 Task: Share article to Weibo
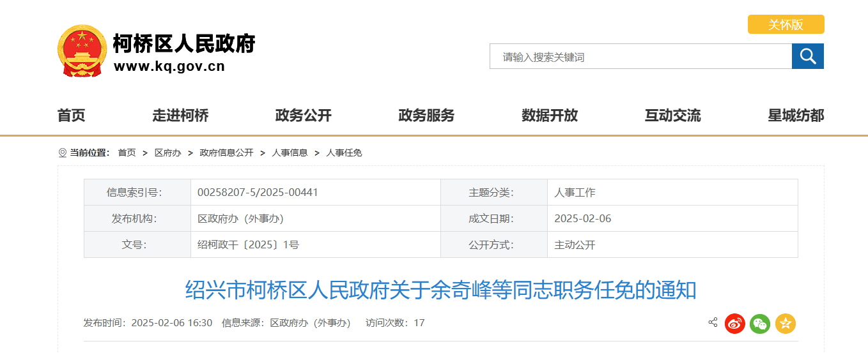point(735,324)
